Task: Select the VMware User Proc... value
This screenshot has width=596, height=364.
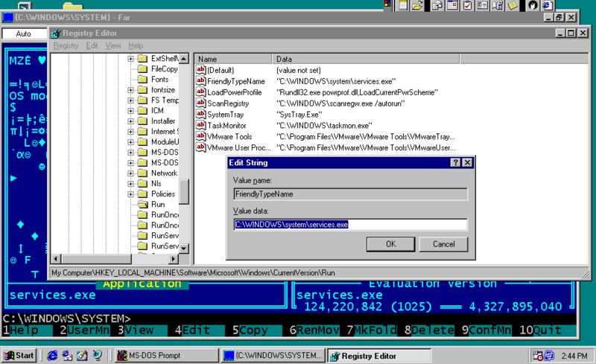Action: (x=239, y=147)
